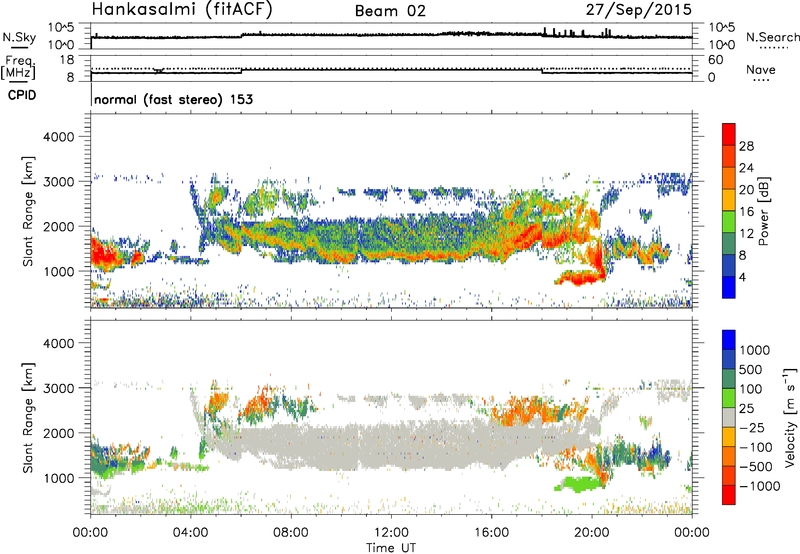Screen dimensions: 800x554
Task: Click the 'Time UT' axis label
Action: pos(391,548)
